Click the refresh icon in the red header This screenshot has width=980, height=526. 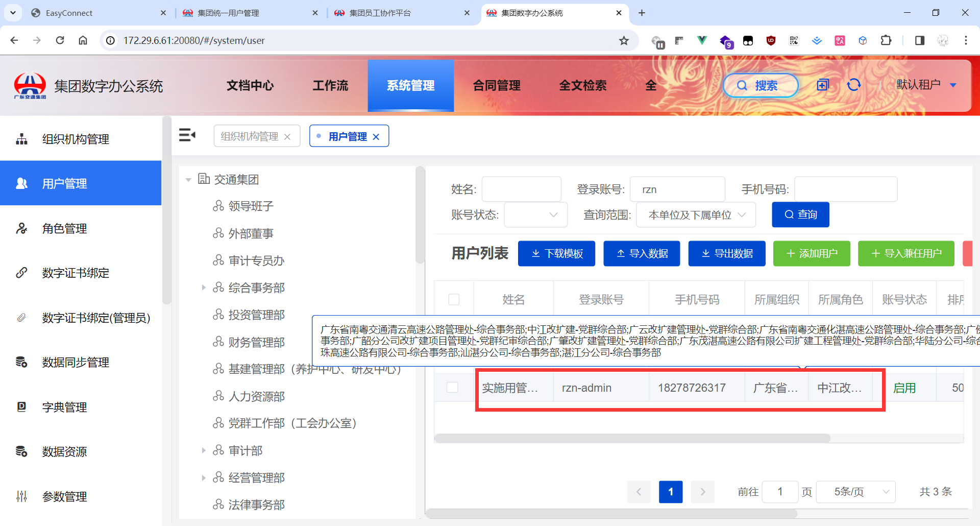pyautogui.click(x=854, y=85)
